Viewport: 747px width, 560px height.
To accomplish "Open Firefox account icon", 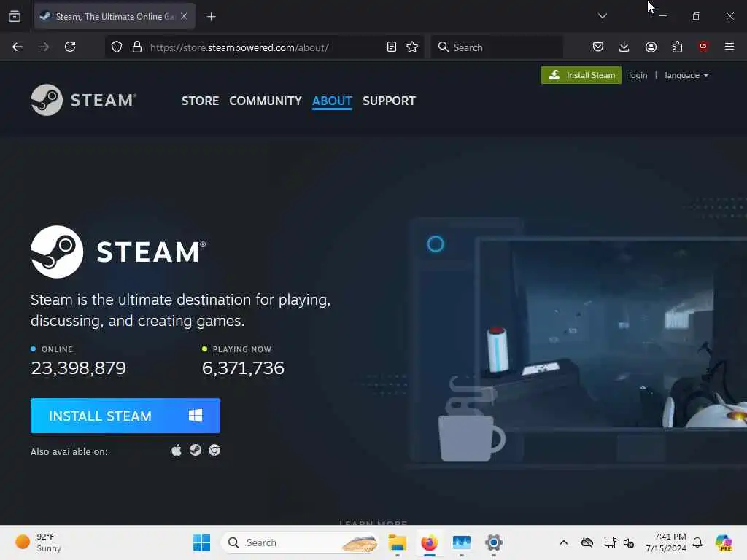I will 651,47.
